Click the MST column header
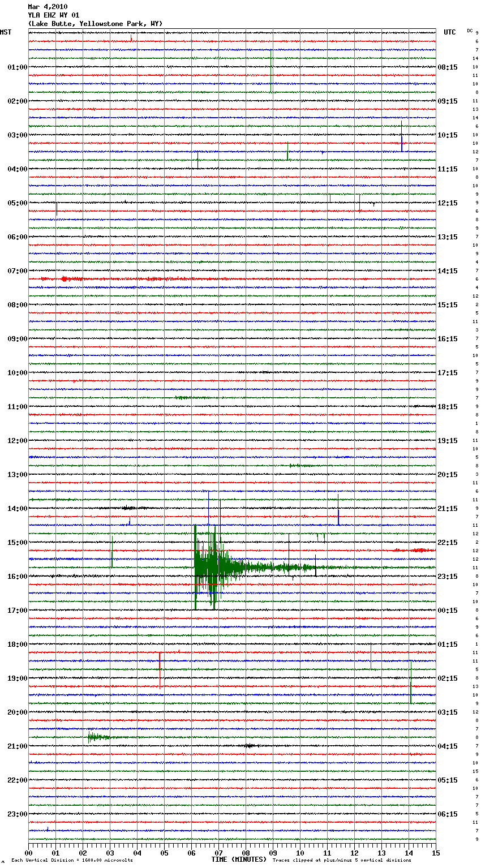Image resolution: width=481 pixels, height=868 pixels. tap(6, 32)
